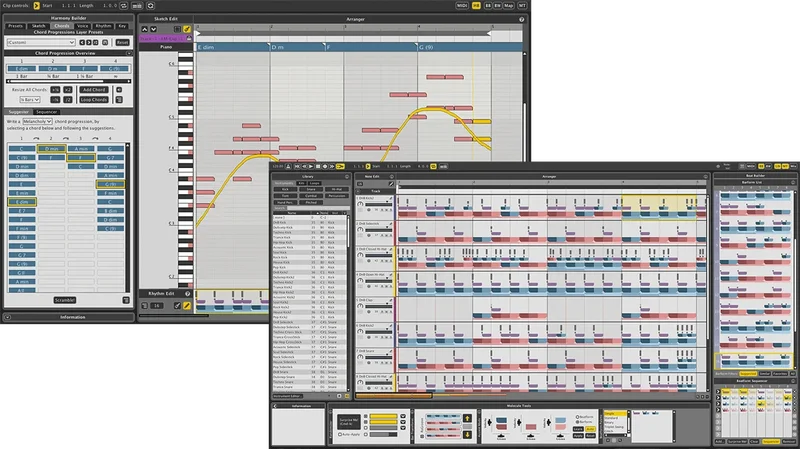Toggle yellow loop playback button in drum transport
800x449 pixels.
pyautogui.click(x=340, y=166)
